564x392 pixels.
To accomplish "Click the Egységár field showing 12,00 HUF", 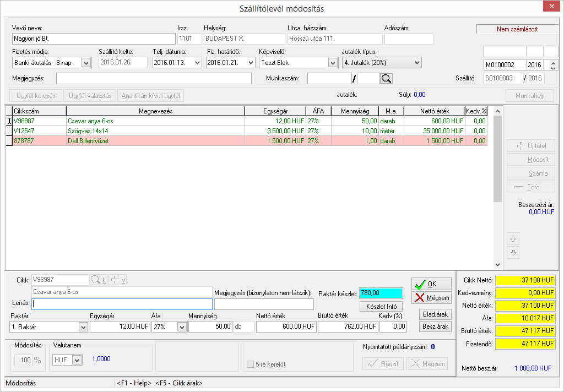I will 120,326.
